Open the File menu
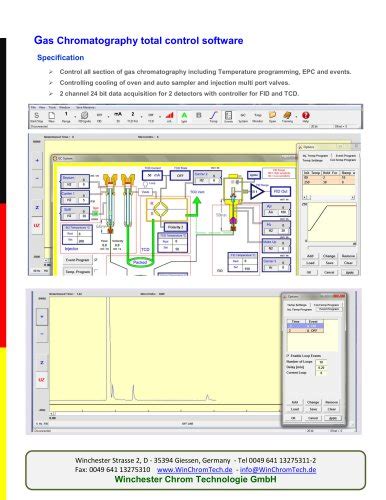This screenshot has height=500, width=386. tap(33, 107)
